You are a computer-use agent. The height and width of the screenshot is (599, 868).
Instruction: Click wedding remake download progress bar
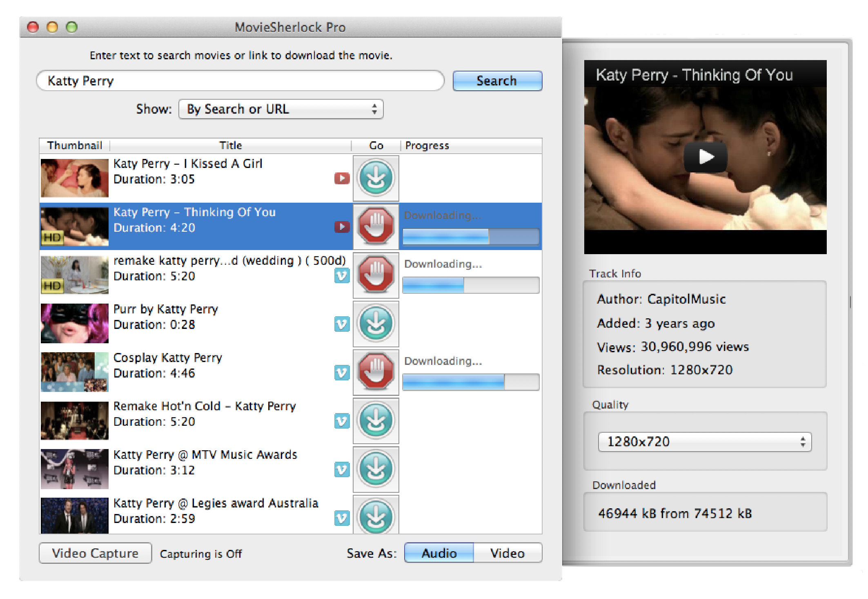coord(471,285)
